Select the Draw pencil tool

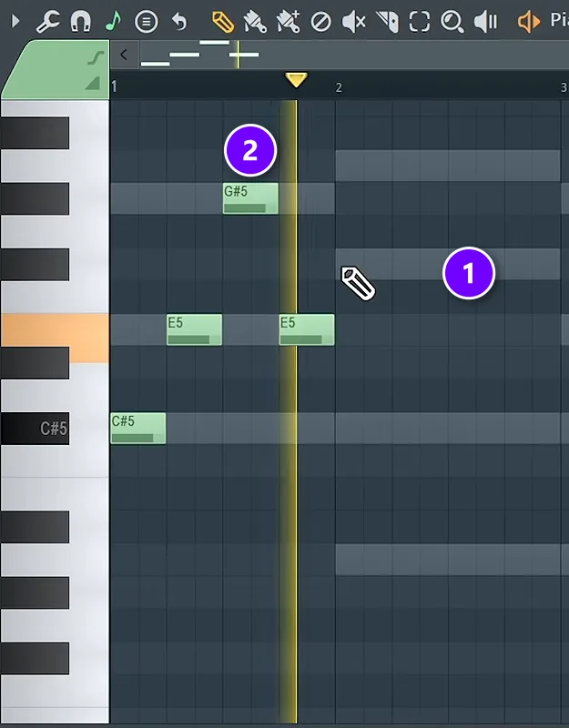click(x=223, y=22)
